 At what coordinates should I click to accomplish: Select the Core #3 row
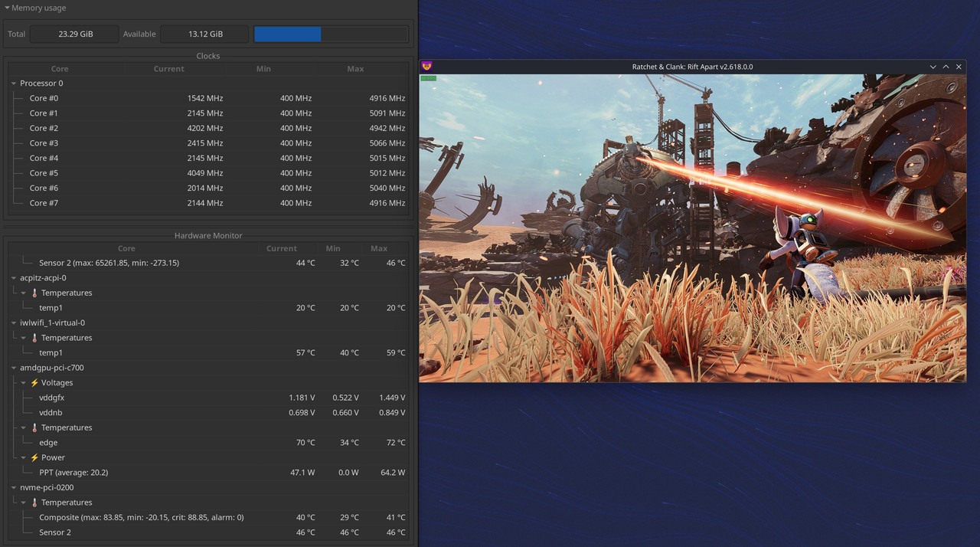pos(207,143)
